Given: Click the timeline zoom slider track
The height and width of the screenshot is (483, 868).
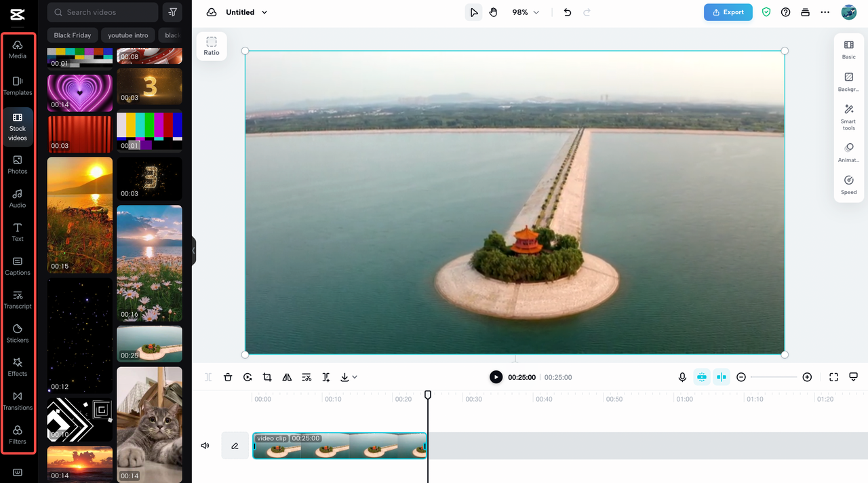Looking at the screenshot, I should tap(774, 377).
